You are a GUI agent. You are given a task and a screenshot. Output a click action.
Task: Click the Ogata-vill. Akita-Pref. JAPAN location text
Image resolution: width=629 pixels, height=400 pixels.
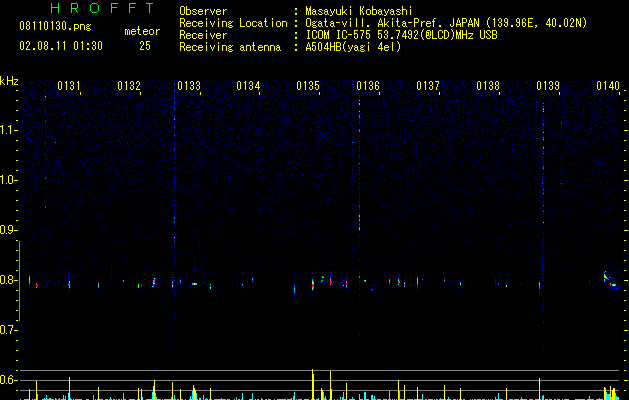[x=446, y=23]
